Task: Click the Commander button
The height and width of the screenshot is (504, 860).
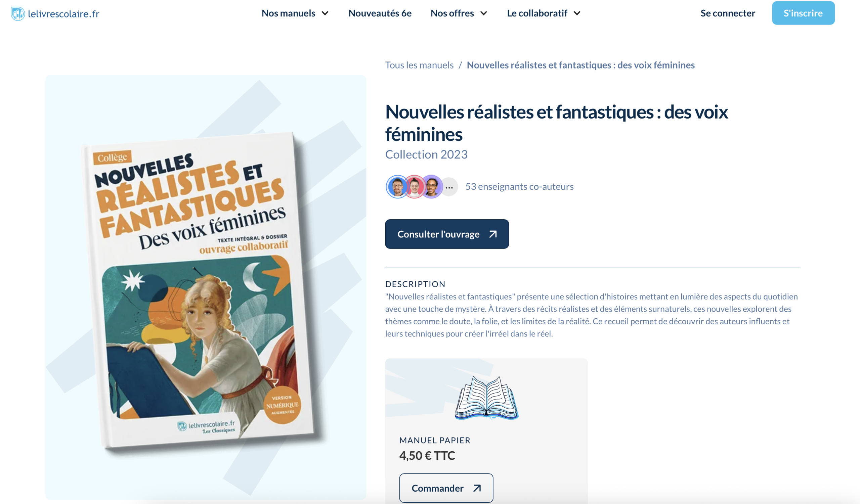Action: click(x=446, y=488)
